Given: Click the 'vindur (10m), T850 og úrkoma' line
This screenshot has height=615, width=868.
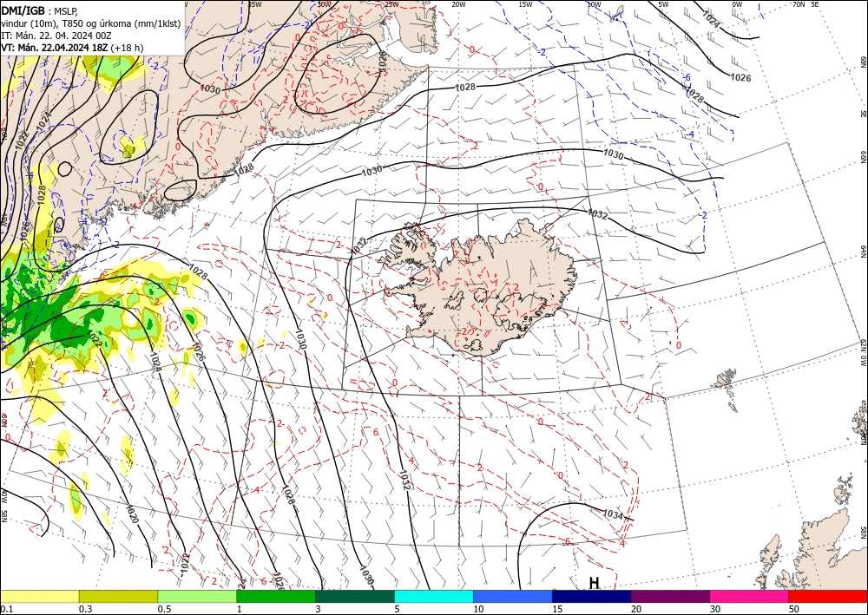Looking at the screenshot, I should tap(91, 23).
